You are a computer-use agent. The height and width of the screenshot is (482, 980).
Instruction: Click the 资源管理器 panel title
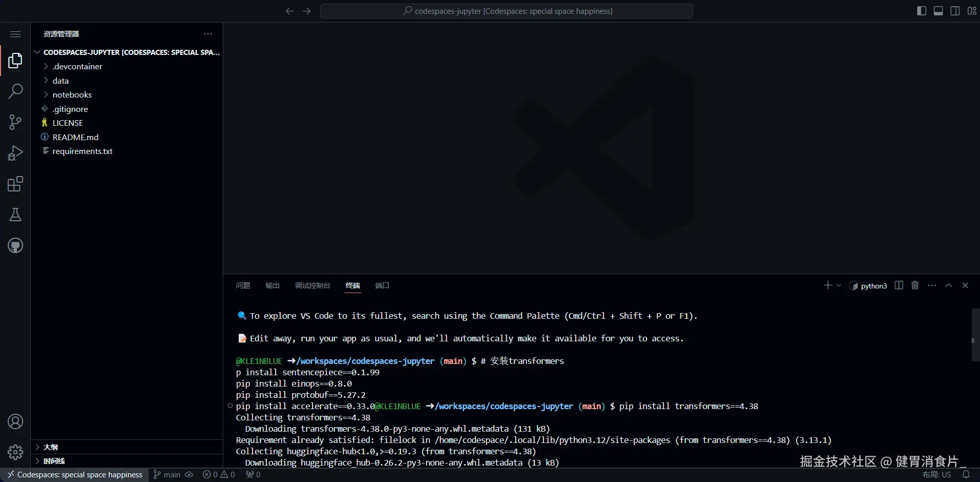[62, 34]
